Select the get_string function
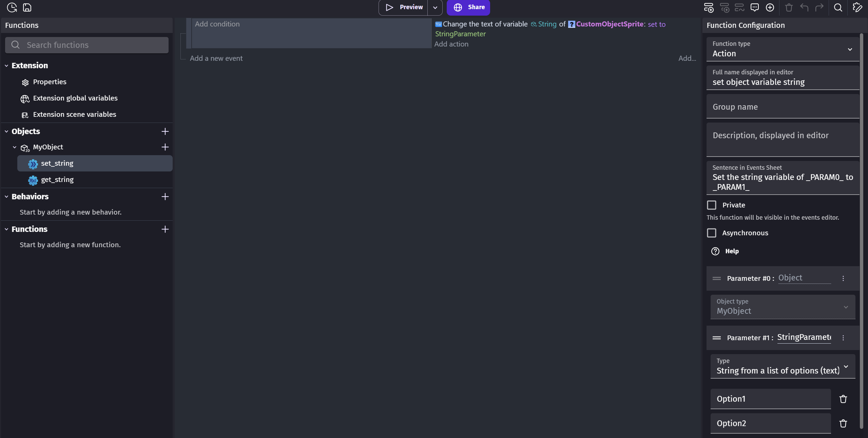Screen dimensions: 868x438 pos(57,180)
